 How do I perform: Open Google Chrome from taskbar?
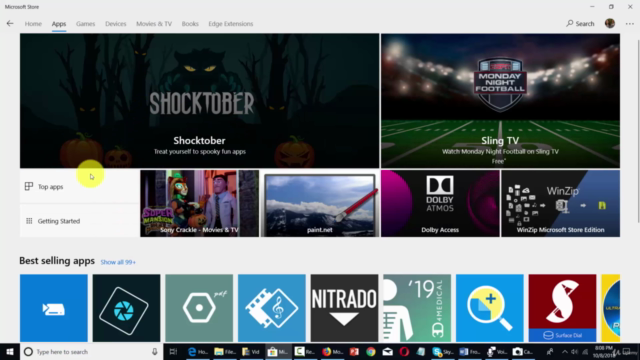tap(371, 351)
